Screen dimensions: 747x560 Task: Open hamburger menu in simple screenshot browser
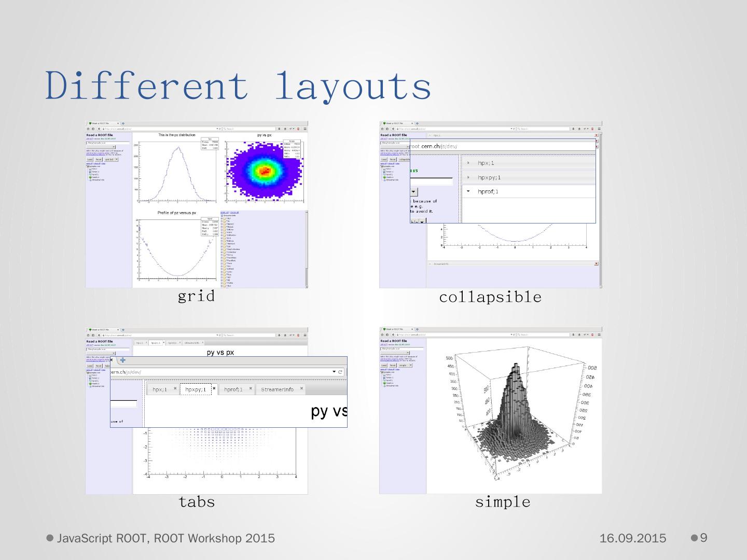point(599,334)
